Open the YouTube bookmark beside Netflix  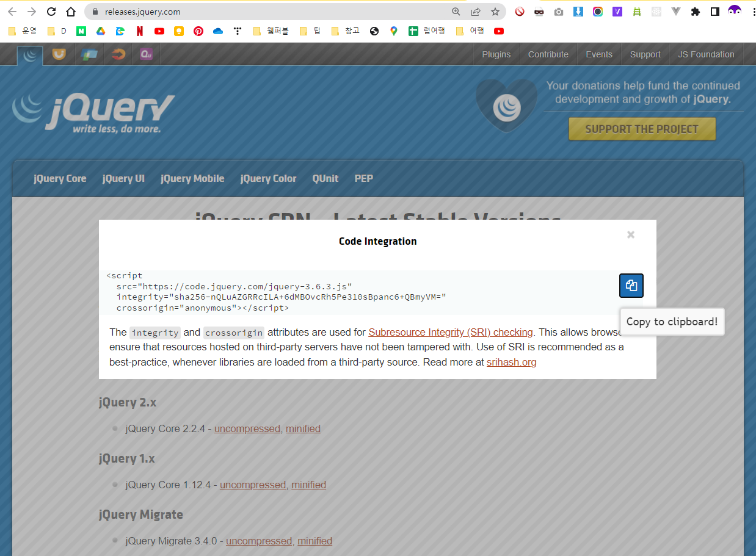pyautogui.click(x=159, y=31)
